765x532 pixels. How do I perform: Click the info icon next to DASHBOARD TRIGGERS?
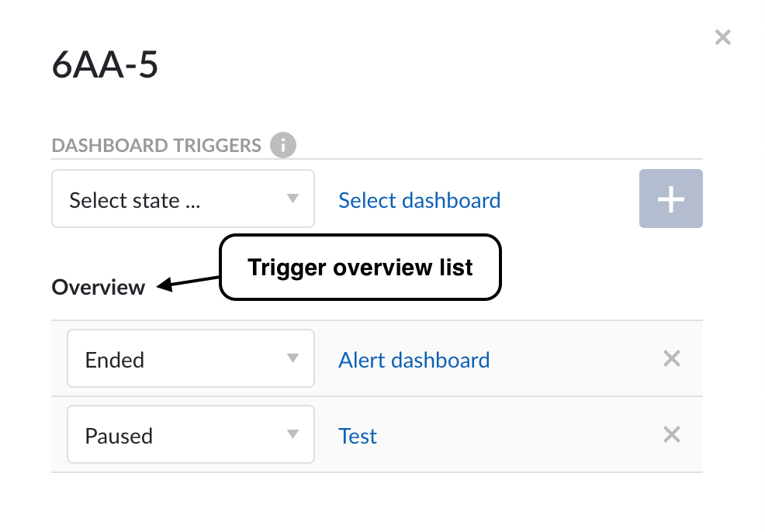tap(283, 144)
